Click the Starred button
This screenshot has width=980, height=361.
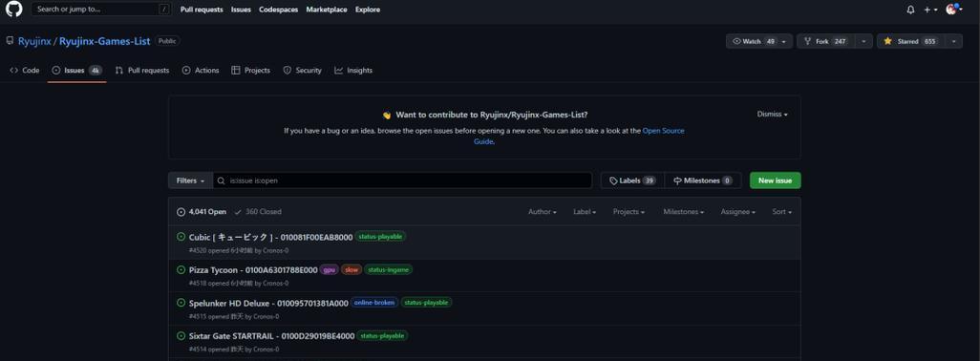coord(910,41)
